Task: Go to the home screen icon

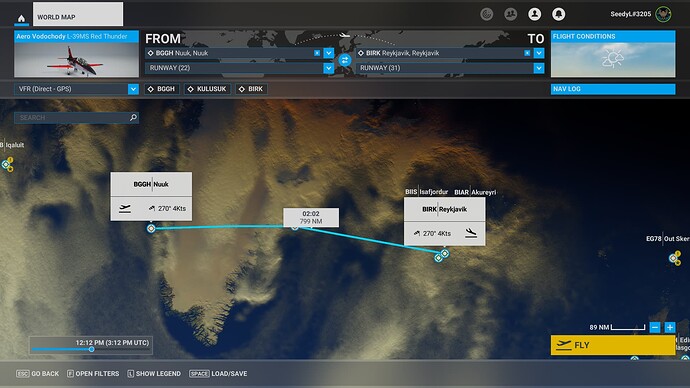Action: coord(21,18)
